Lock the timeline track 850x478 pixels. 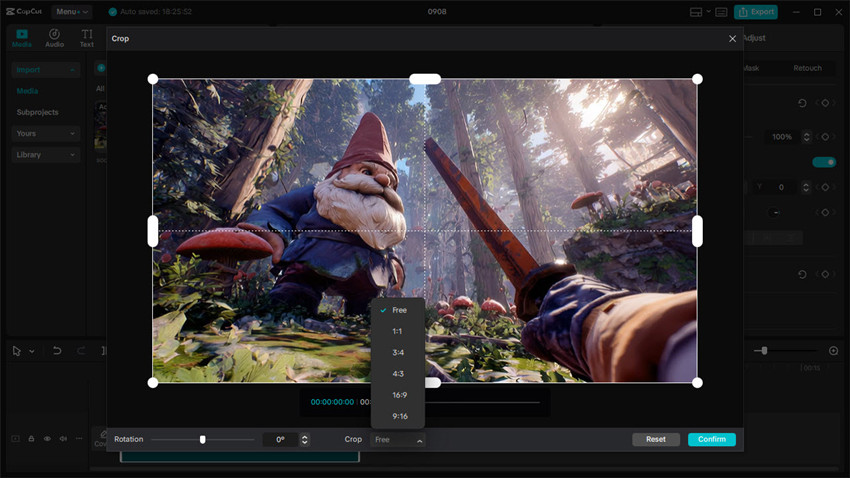click(31, 438)
